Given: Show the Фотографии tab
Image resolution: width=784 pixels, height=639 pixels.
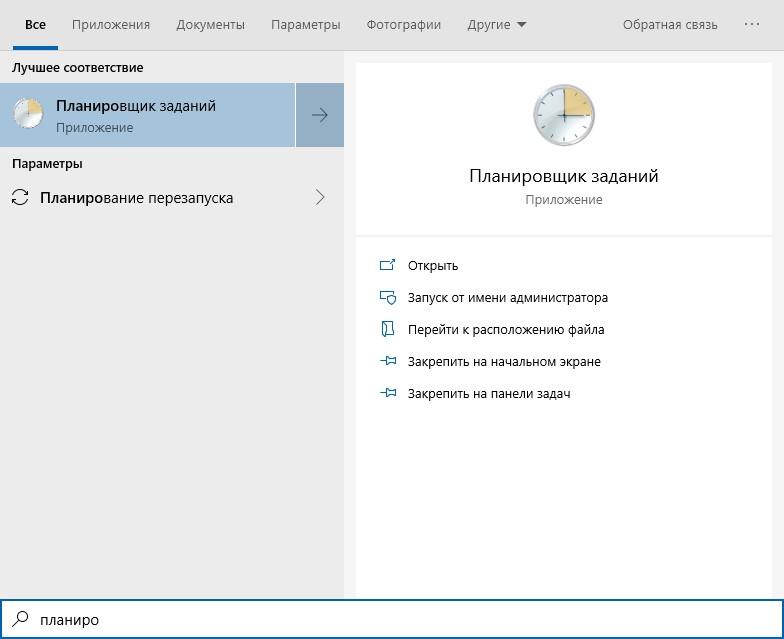Looking at the screenshot, I should [x=404, y=24].
